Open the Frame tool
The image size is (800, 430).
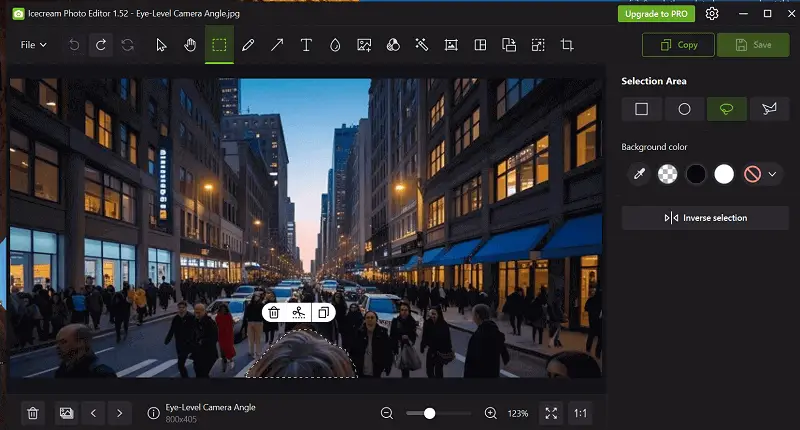point(451,45)
